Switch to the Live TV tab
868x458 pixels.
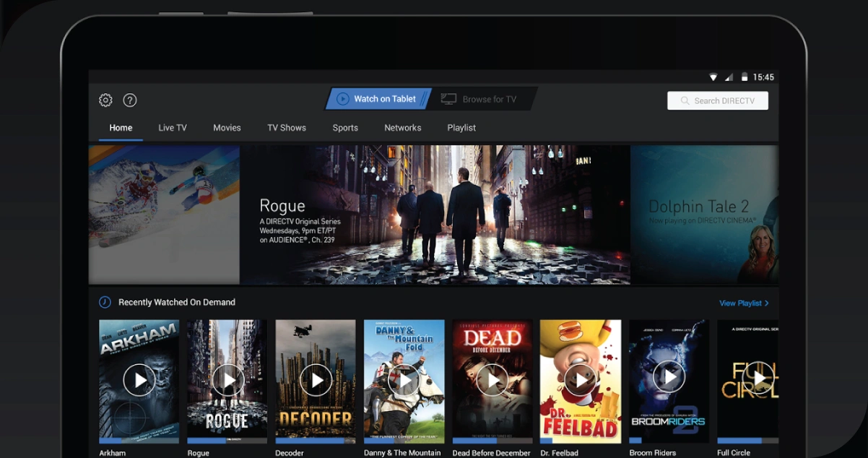pos(172,127)
